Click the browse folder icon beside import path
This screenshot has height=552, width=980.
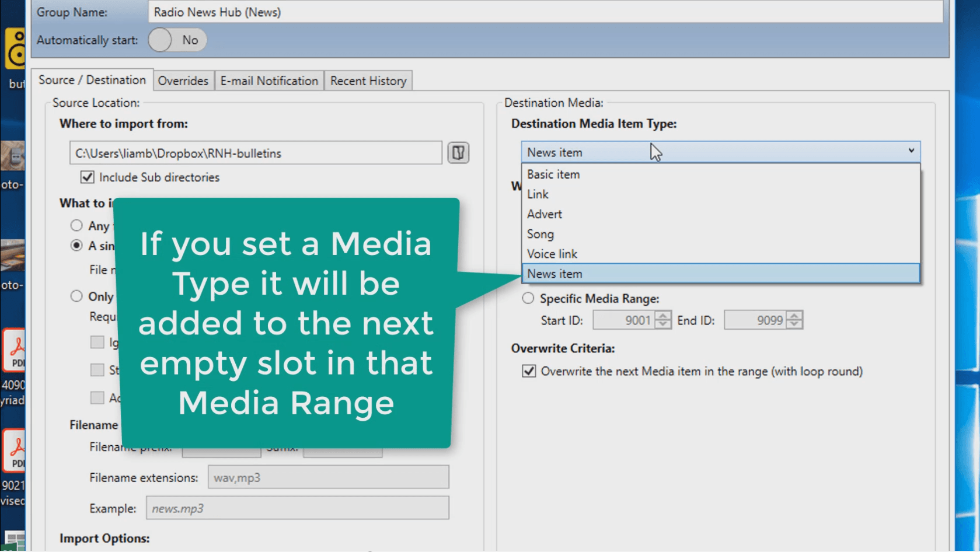pyautogui.click(x=458, y=153)
